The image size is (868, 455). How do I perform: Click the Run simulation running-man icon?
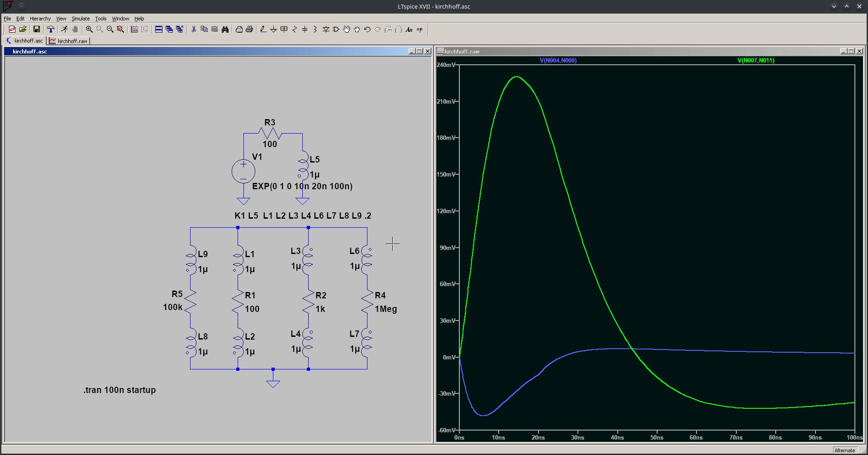pos(64,29)
